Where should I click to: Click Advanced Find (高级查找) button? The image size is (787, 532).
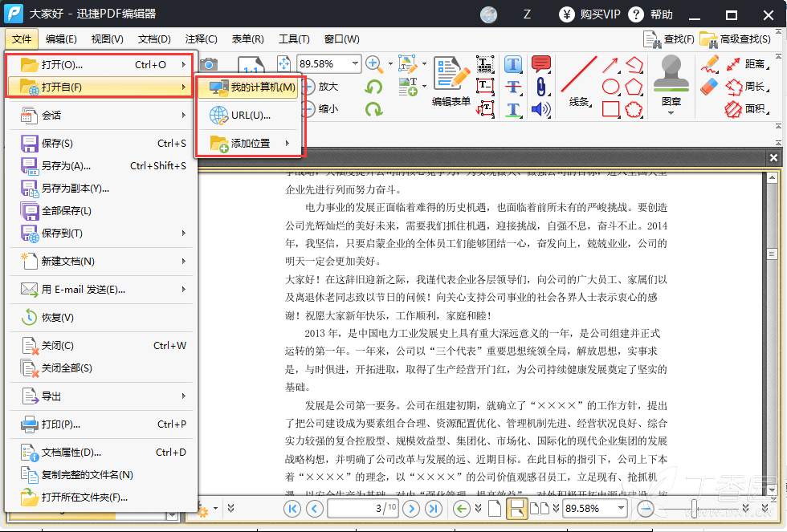coord(736,39)
